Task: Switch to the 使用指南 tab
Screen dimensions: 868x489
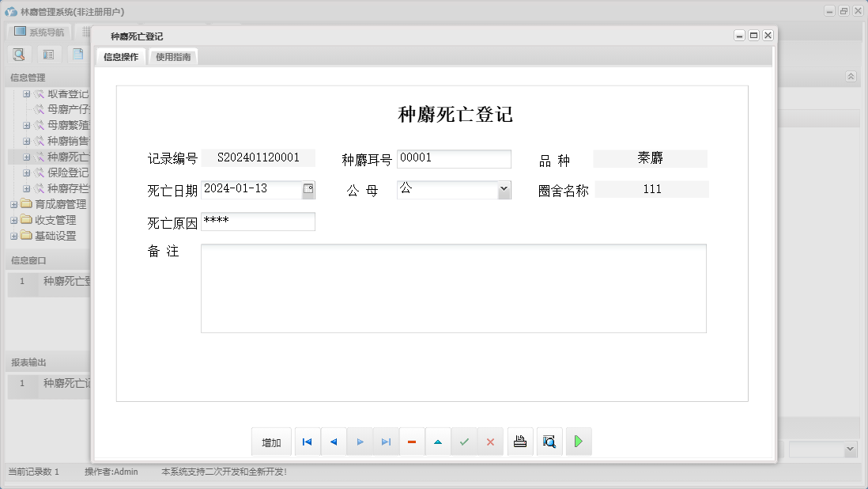Action: 173,57
